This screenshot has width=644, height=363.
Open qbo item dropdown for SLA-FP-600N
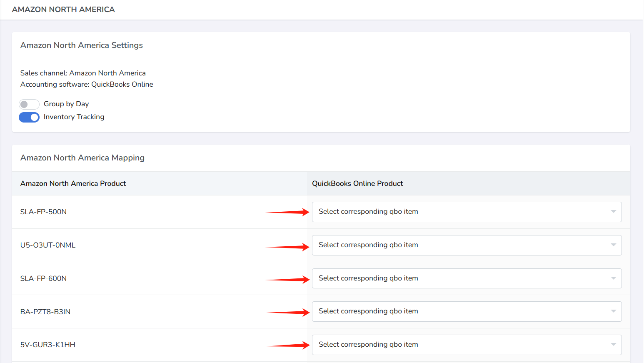467,278
